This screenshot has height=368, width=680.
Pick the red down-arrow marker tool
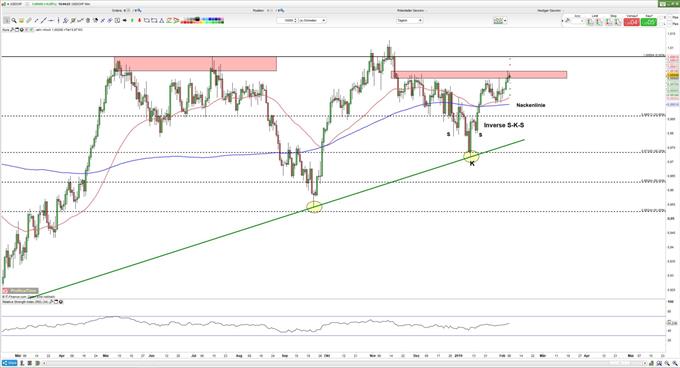139,20
